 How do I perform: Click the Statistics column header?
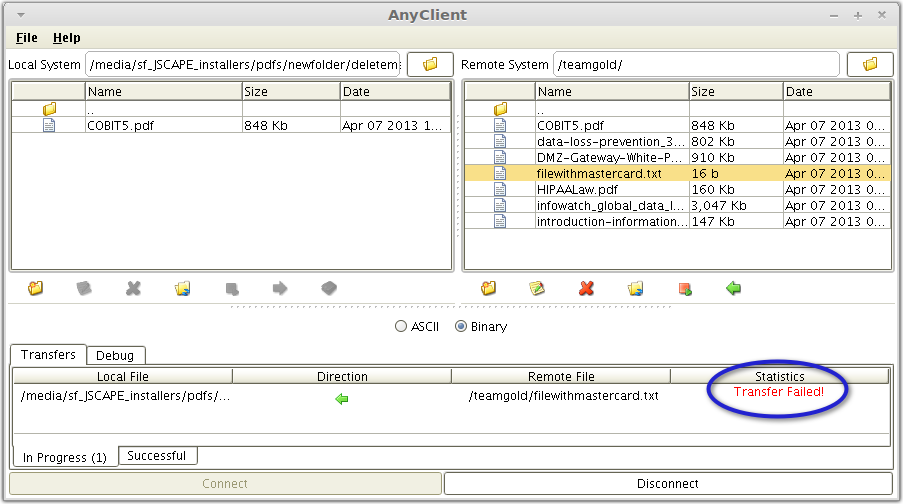(780, 377)
